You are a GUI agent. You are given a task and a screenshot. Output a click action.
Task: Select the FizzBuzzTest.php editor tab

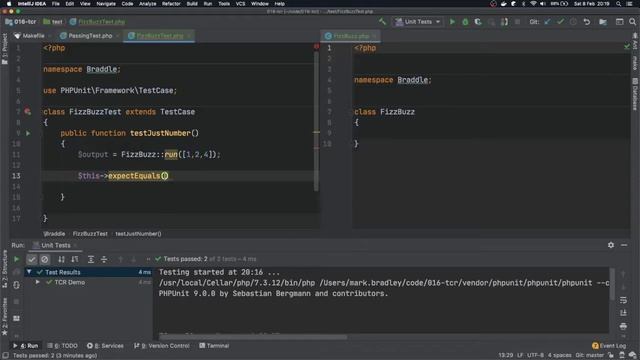tap(160, 36)
